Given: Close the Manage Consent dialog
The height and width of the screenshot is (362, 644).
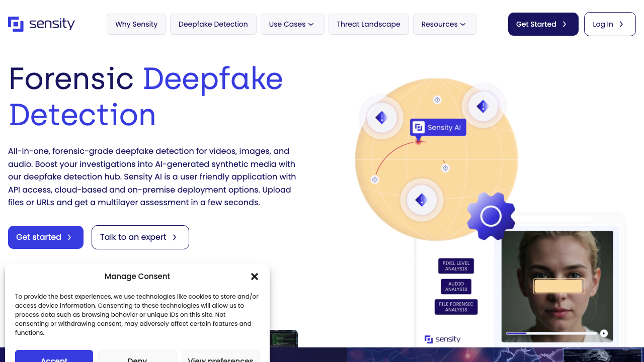Looking at the screenshot, I should [255, 277].
